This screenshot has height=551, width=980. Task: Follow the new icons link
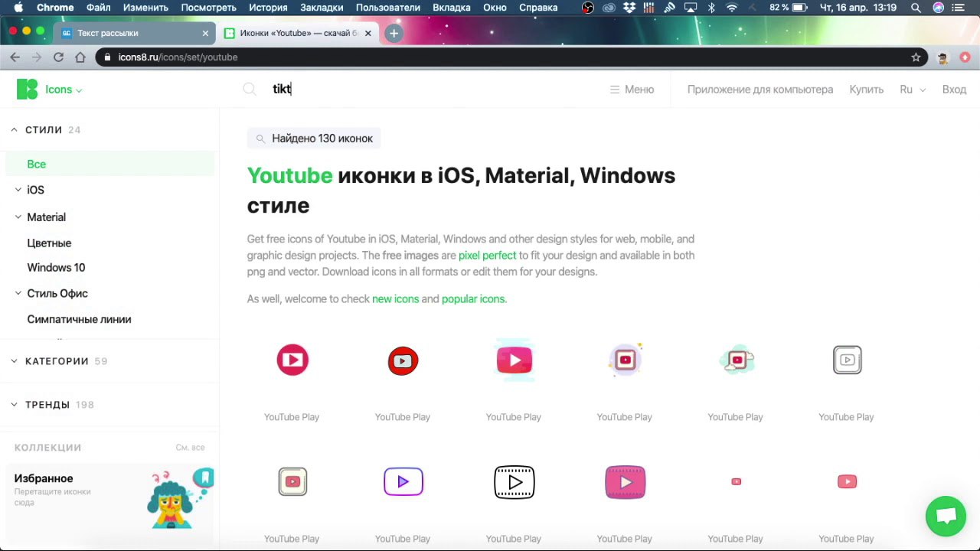(395, 299)
